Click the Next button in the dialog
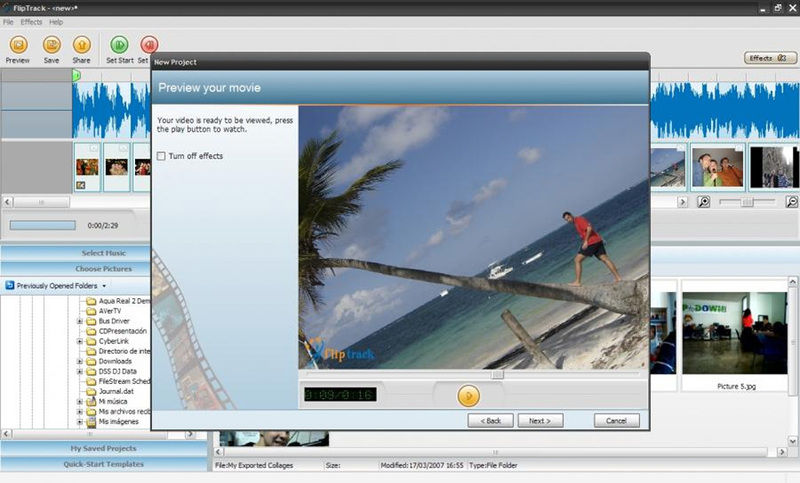 coord(540,421)
